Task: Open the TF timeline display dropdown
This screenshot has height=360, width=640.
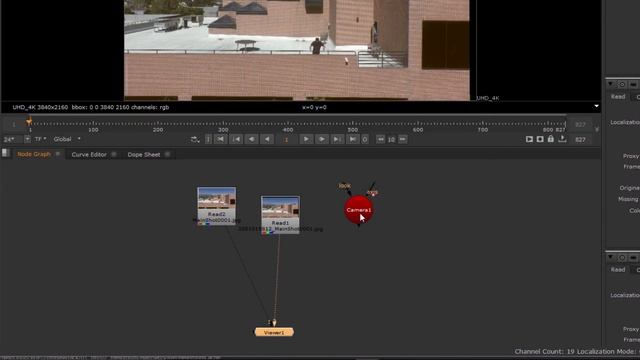Action: [x=40, y=139]
